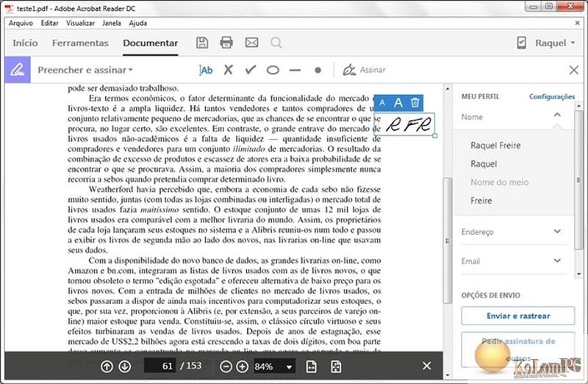Select the Checkmark tool

pos(251,70)
